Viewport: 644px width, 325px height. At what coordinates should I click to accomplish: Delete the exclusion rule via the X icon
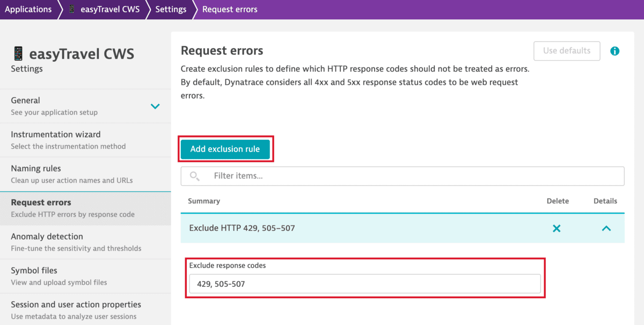coord(557,228)
